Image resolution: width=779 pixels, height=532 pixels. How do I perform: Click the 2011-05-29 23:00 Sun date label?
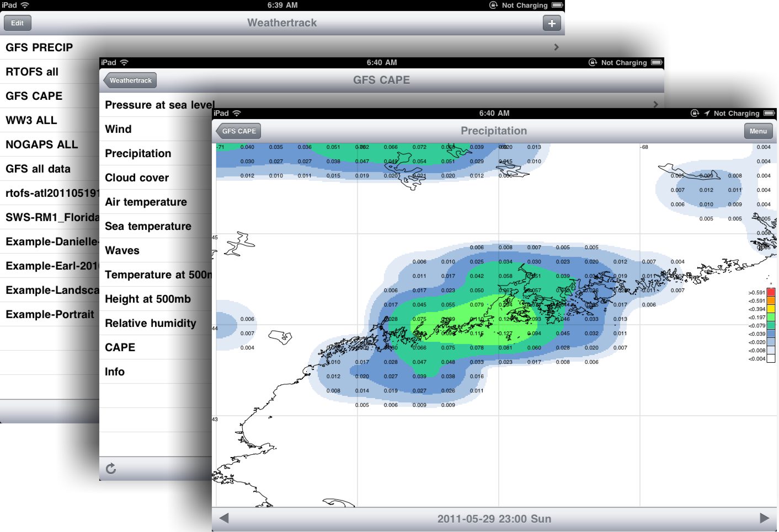point(494,519)
